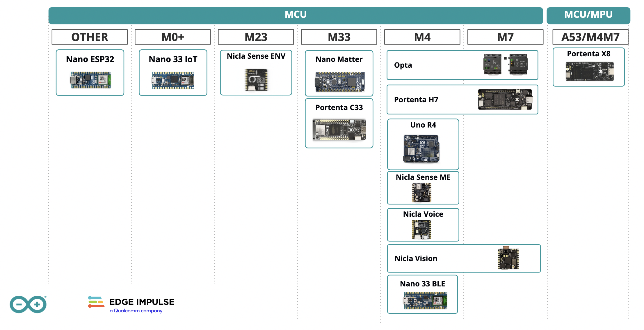
Task: Click the MCU header banner
Action: point(296,15)
